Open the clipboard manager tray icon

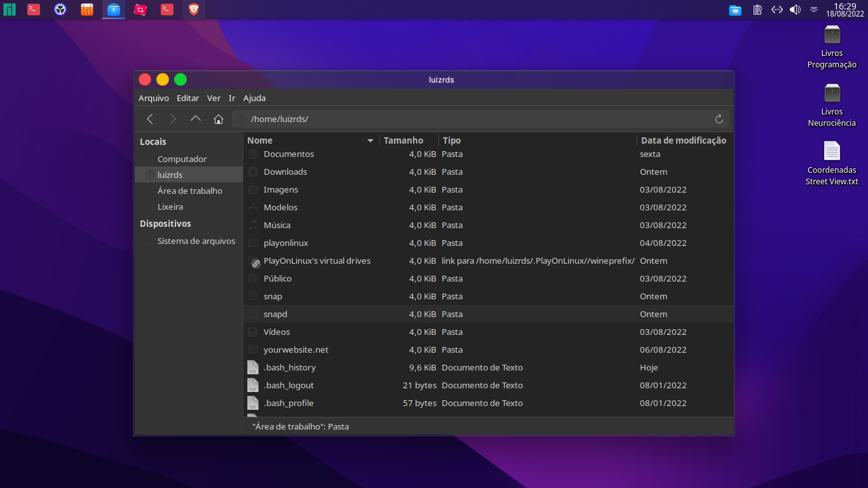757,10
